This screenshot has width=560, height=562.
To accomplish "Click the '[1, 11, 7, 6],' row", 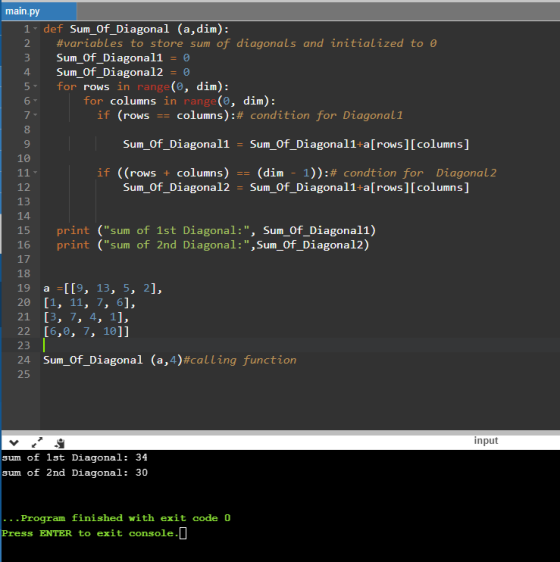I will tap(90, 303).
